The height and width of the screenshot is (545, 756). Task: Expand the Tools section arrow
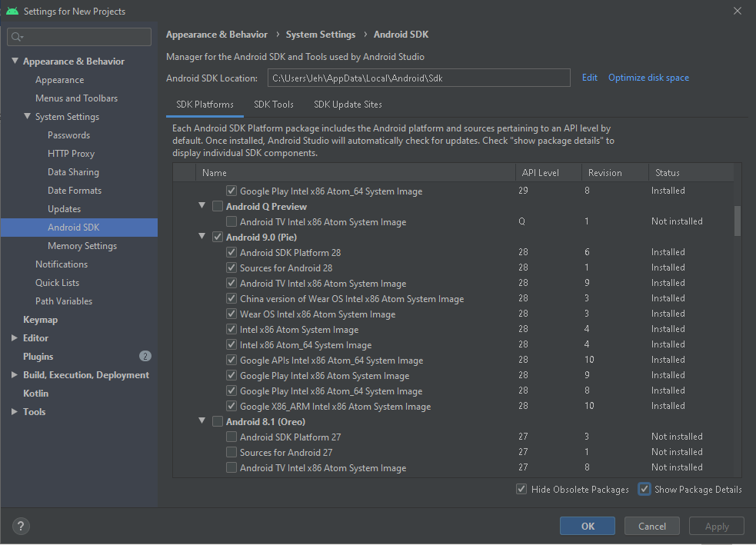click(x=15, y=411)
